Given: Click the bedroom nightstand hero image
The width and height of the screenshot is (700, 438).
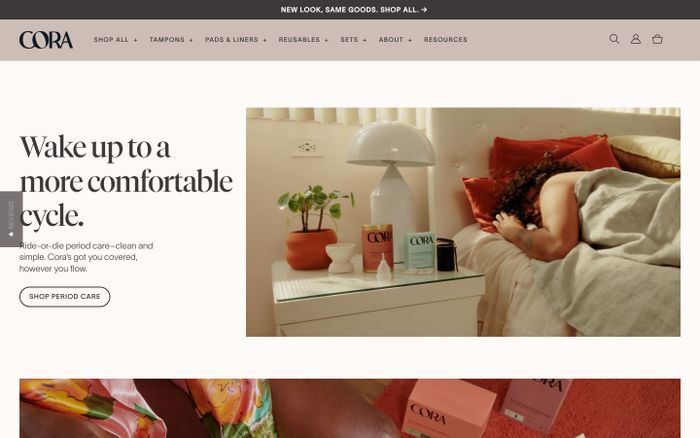Looking at the screenshot, I should [x=463, y=222].
